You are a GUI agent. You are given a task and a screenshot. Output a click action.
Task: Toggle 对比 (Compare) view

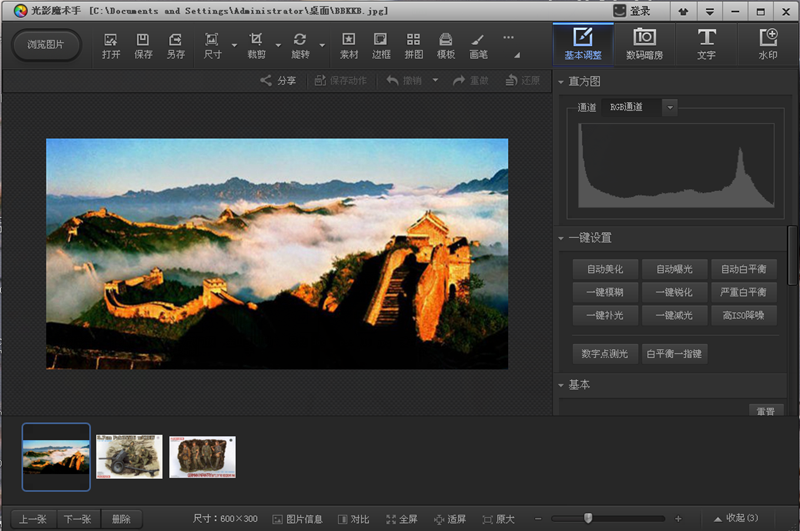[x=353, y=519]
